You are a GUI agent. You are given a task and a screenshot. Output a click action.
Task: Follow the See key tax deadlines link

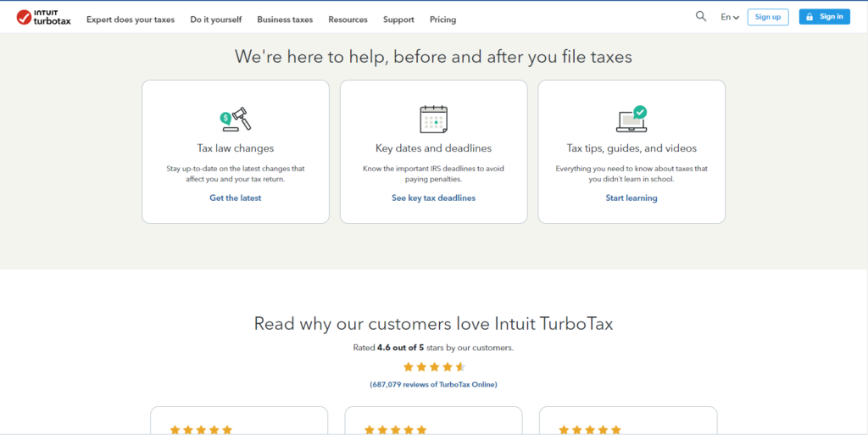pos(433,198)
